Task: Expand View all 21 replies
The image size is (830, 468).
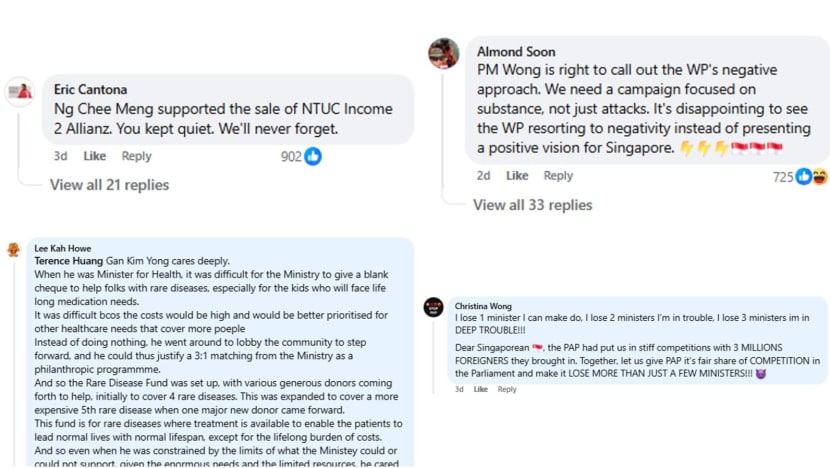Action: point(109,185)
